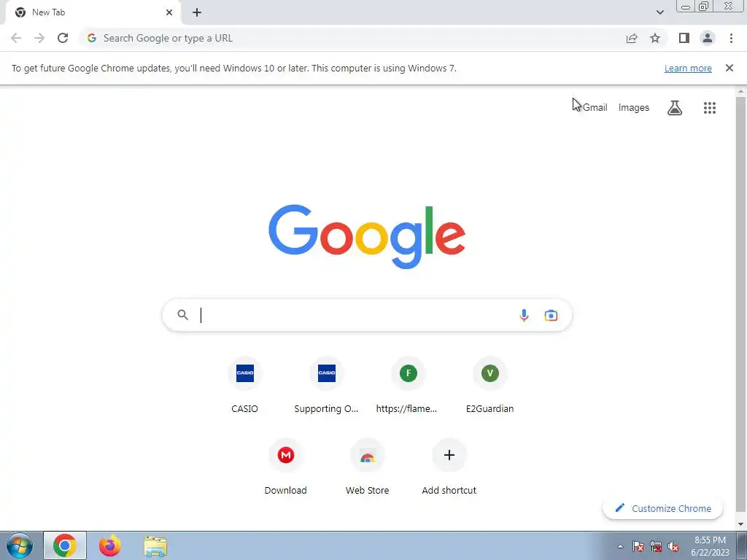Open the Gmail link
The width and height of the screenshot is (747, 560).
595,108
